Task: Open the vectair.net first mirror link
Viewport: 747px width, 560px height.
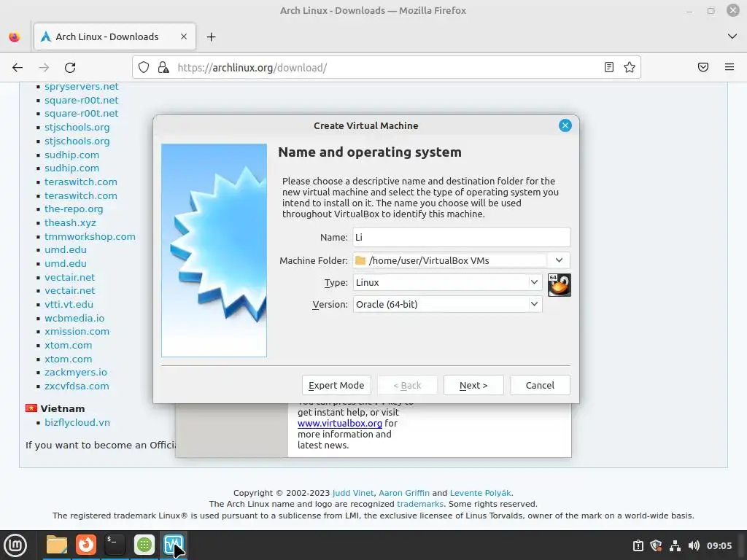Action: 69,277
